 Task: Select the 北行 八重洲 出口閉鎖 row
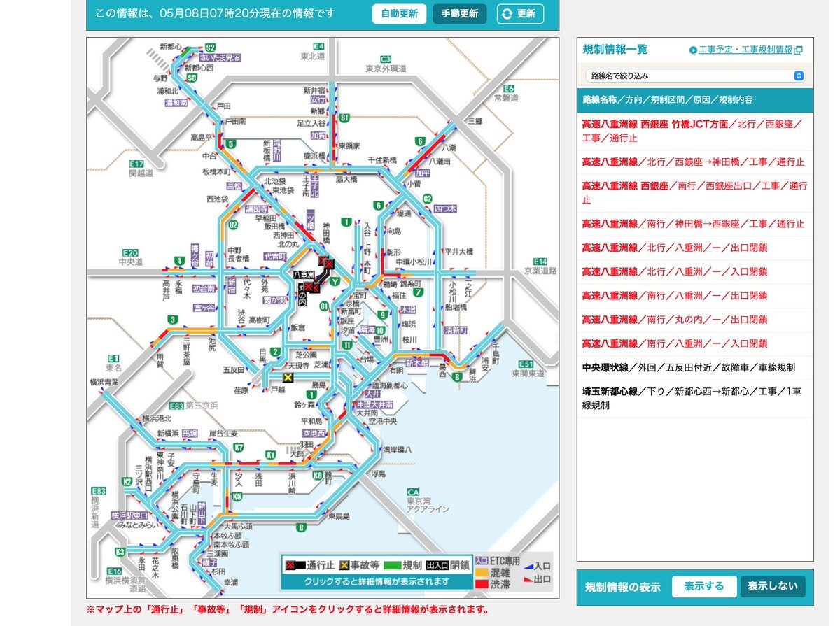(x=695, y=248)
